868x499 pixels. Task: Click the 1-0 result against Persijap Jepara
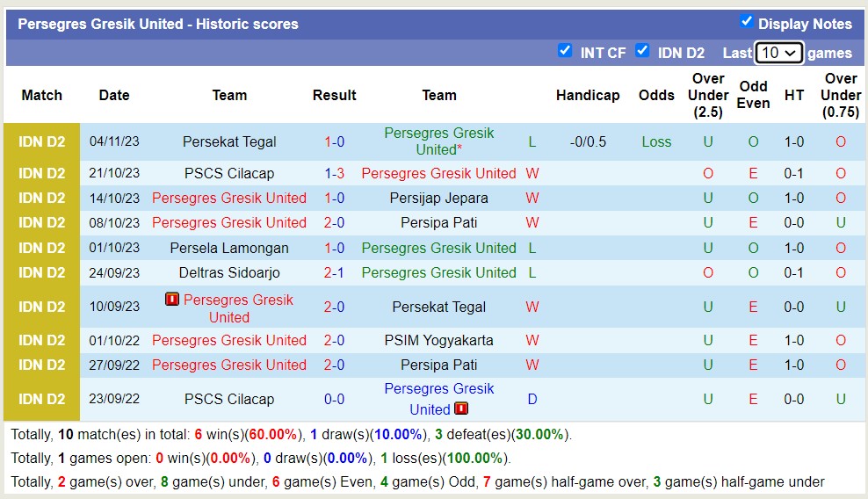pyautogui.click(x=335, y=198)
